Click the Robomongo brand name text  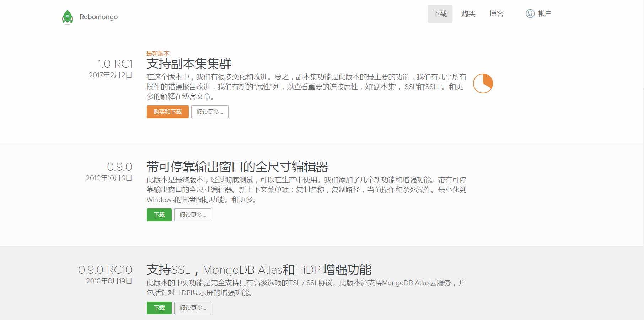click(98, 17)
